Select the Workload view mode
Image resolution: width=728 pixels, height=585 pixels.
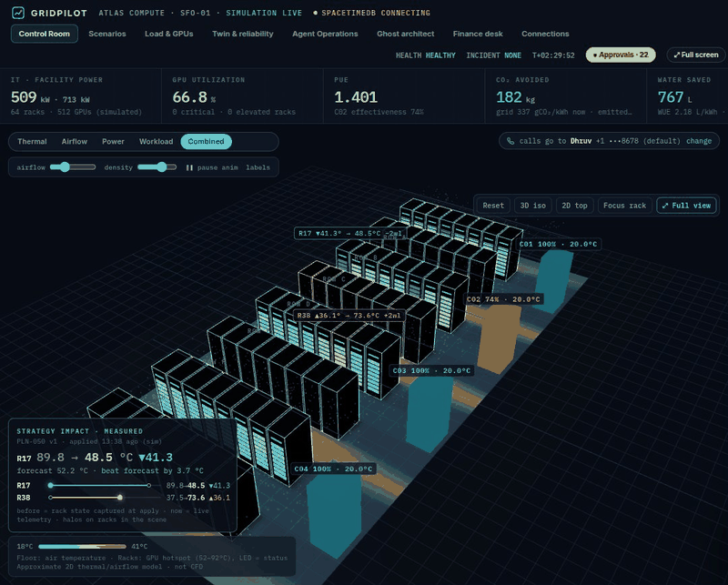(156, 142)
